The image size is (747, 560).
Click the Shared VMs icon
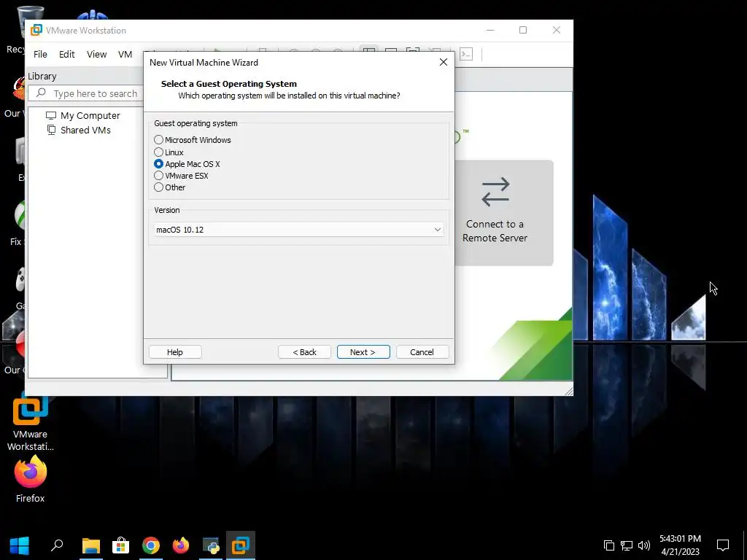pyautogui.click(x=51, y=130)
